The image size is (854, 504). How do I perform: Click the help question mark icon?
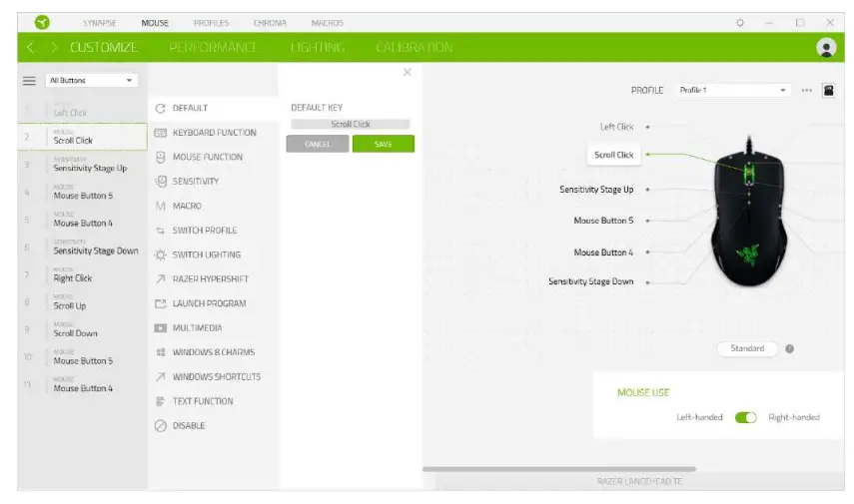(789, 348)
